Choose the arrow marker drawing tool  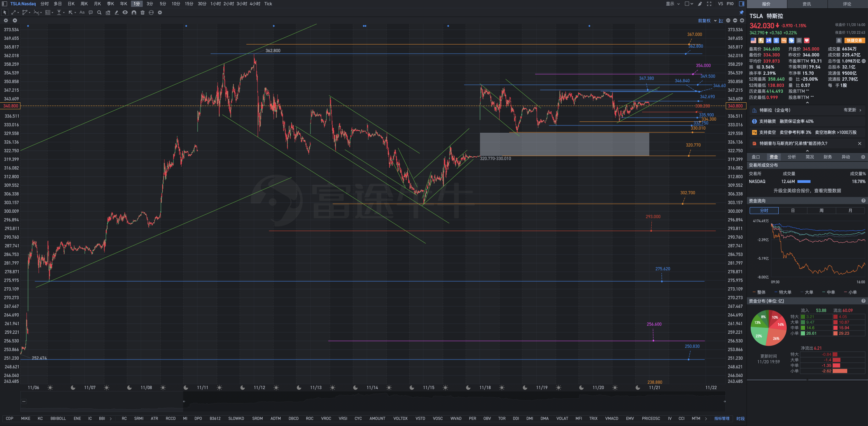click(71, 12)
